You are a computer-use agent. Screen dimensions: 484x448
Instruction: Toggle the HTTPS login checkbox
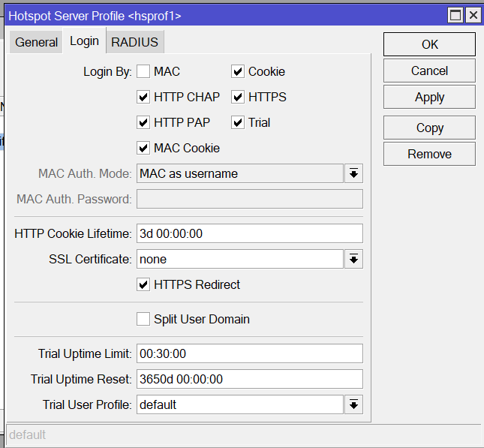pos(238,97)
